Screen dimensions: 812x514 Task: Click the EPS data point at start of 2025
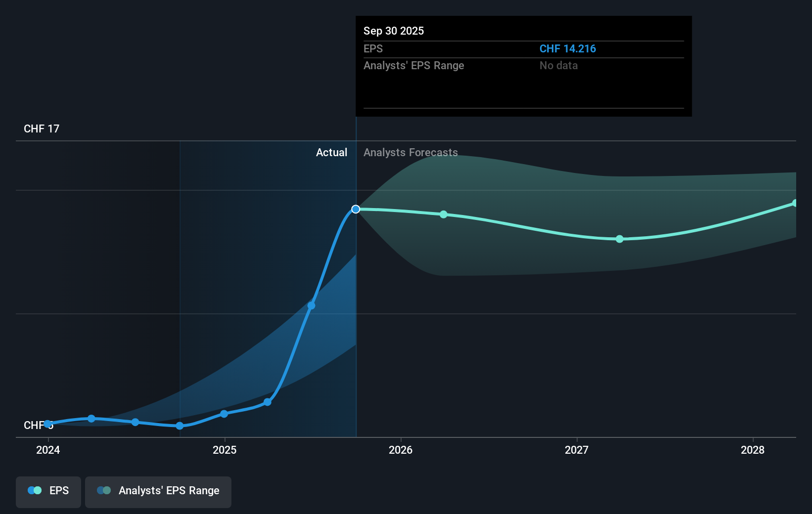click(x=224, y=414)
